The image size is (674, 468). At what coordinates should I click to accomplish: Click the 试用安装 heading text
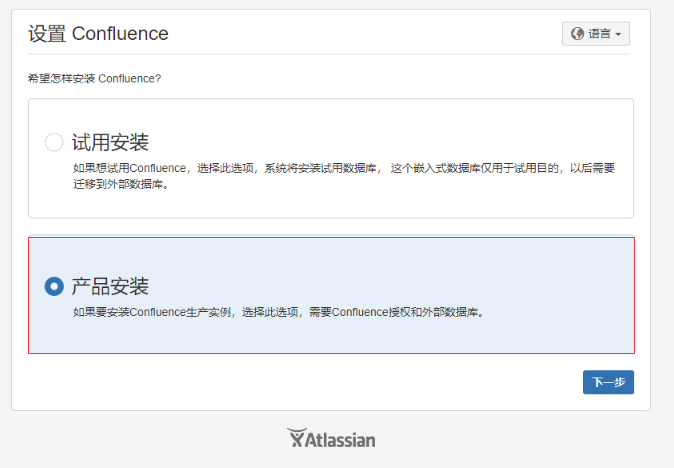[110, 142]
